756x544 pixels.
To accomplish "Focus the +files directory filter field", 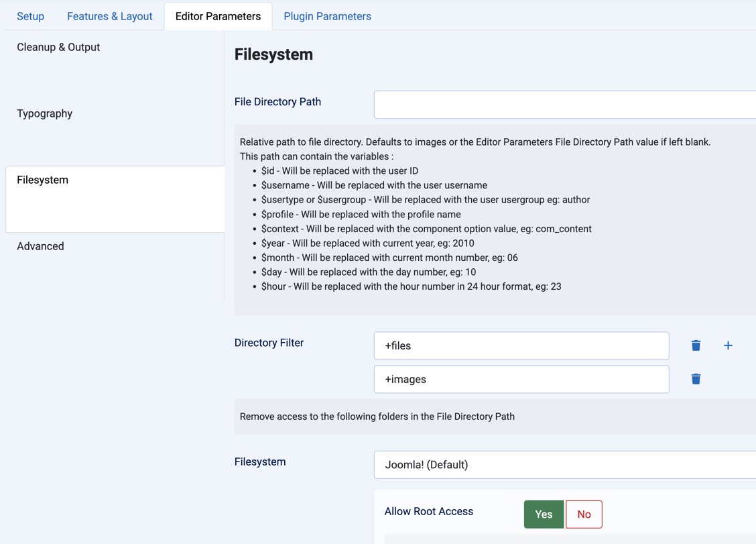I will coord(521,345).
